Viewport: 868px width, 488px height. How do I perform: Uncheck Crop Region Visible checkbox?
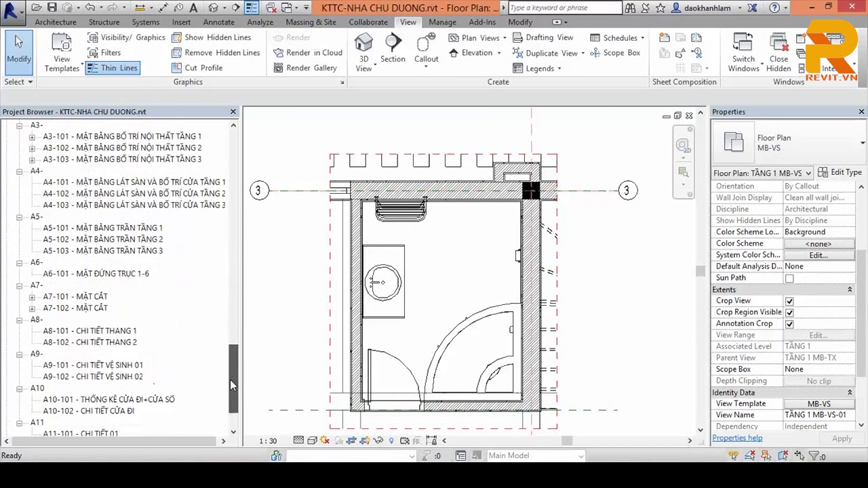(x=789, y=313)
